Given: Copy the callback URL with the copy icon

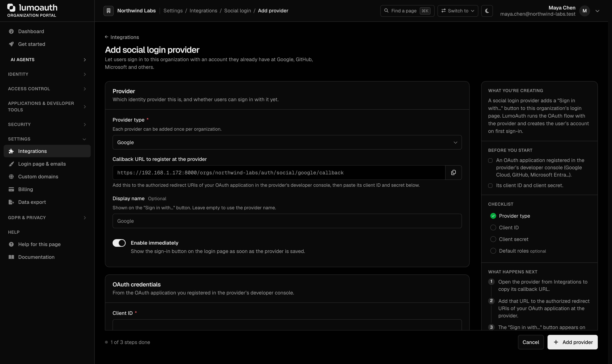Looking at the screenshot, I should click(x=453, y=172).
